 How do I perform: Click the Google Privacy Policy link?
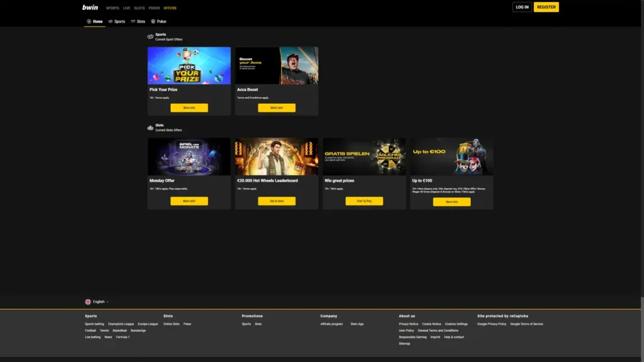492,324
